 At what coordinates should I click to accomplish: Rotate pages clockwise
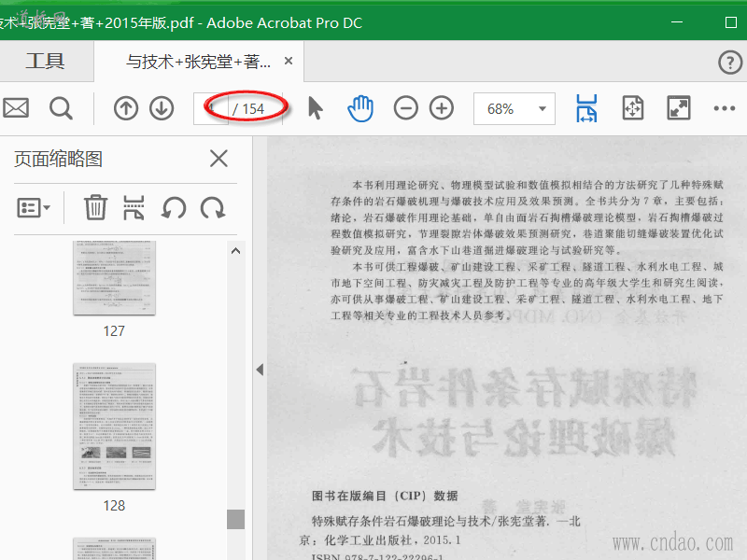pos(213,208)
